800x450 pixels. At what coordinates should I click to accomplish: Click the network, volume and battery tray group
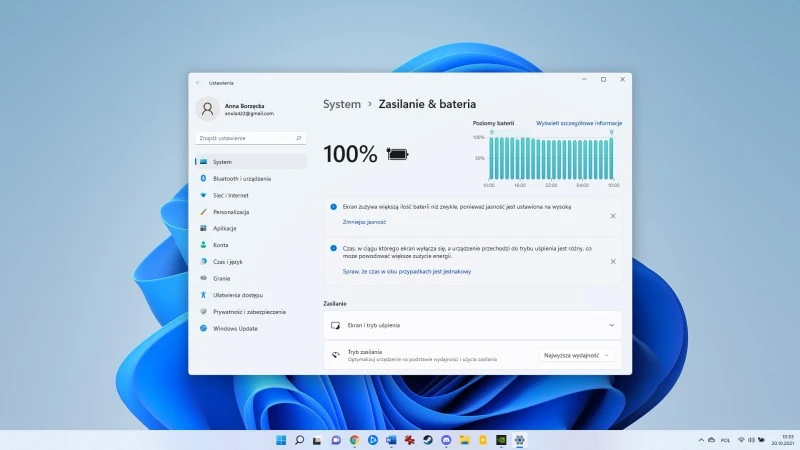(751, 440)
